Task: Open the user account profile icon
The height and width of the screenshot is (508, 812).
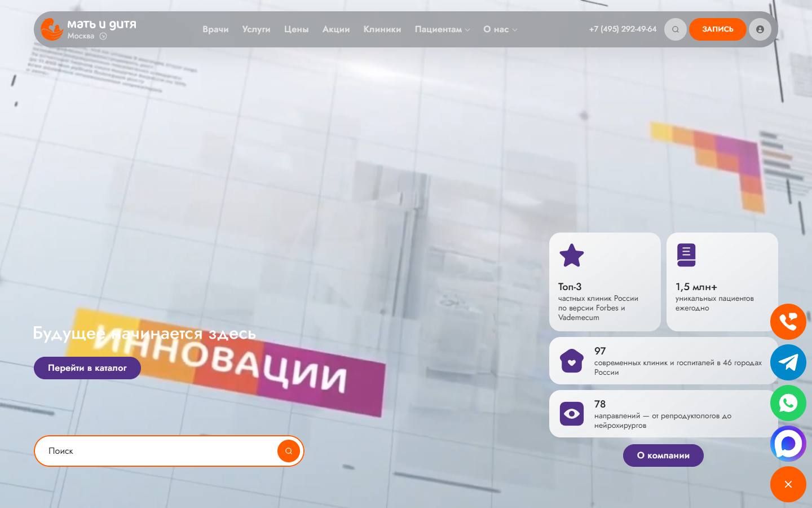Action: [x=760, y=29]
